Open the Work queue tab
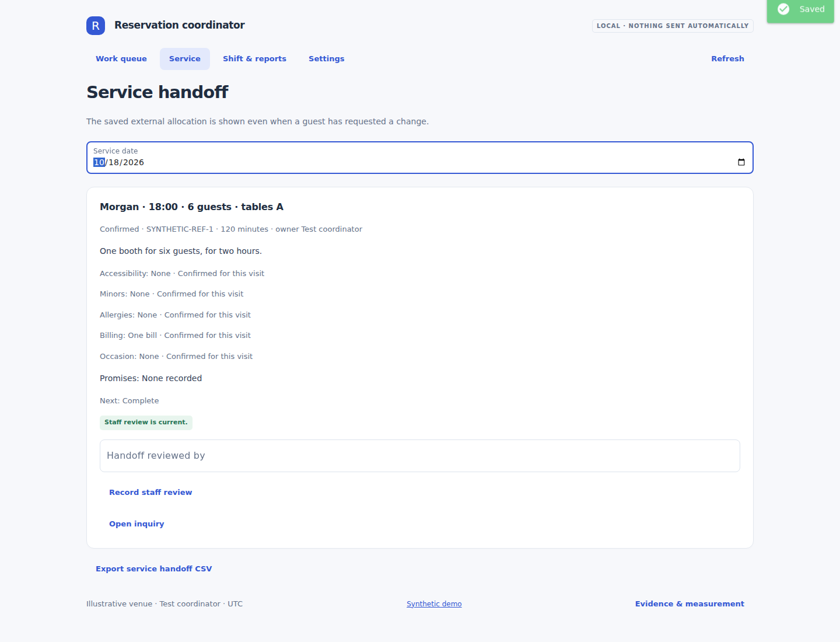Viewport: 840px width, 642px height. (121, 59)
